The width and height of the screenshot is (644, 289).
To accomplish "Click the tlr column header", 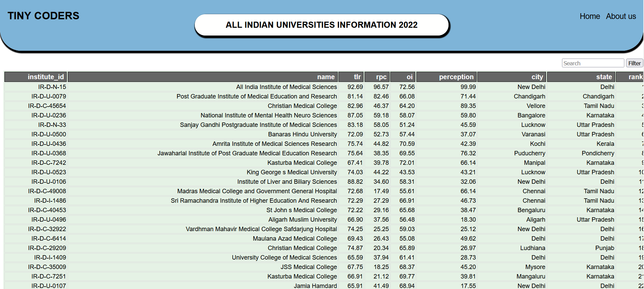I will coord(351,77).
